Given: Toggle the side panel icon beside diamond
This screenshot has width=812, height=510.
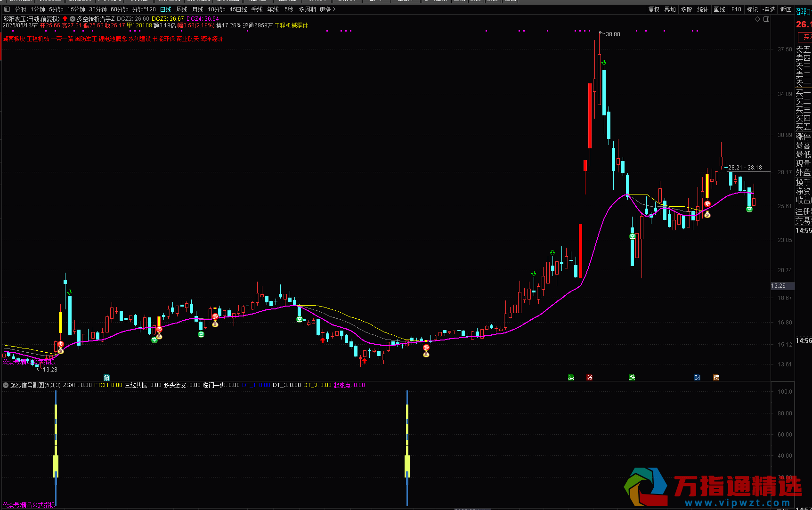Looking at the screenshot, I should (x=766, y=19).
